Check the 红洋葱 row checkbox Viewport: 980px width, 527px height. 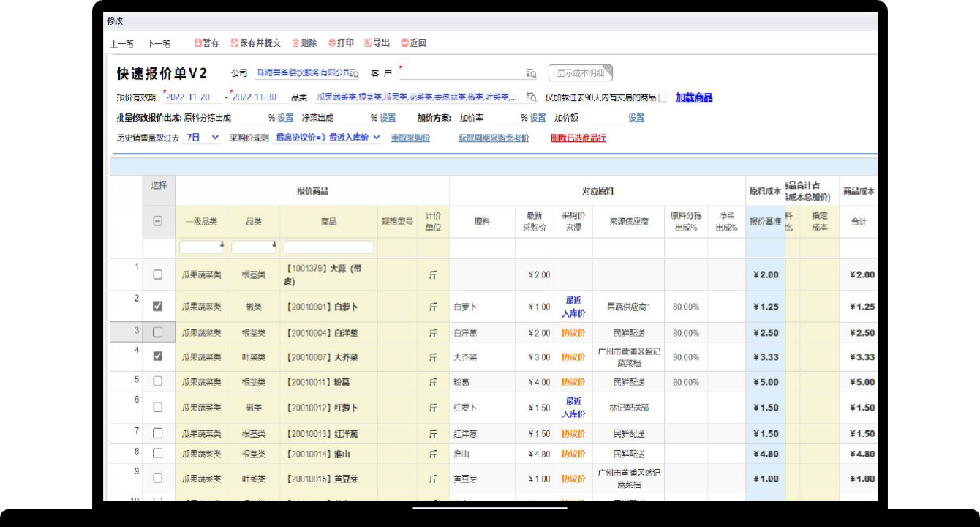[x=157, y=433]
